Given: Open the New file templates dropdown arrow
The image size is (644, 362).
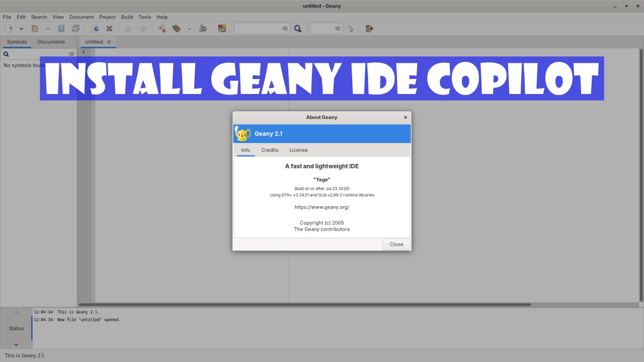Looking at the screenshot, I should [x=21, y=29].
